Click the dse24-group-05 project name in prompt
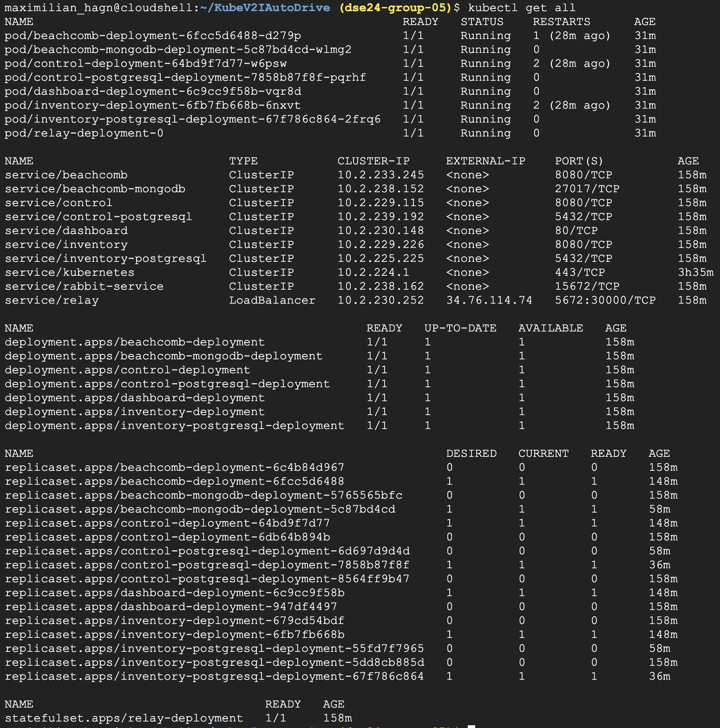The image size is (720, 728). point(395,8)
